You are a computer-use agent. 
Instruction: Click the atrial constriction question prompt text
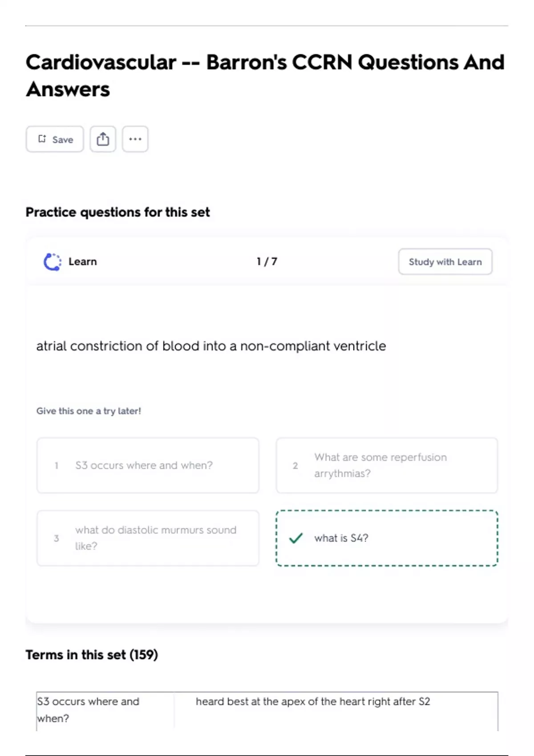(211, 346)
